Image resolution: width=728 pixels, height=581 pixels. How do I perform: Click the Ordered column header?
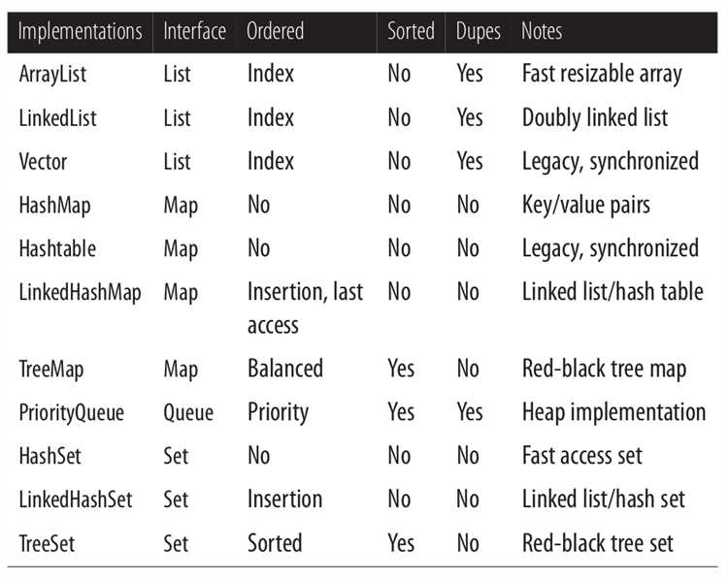(x=275, y=31)
